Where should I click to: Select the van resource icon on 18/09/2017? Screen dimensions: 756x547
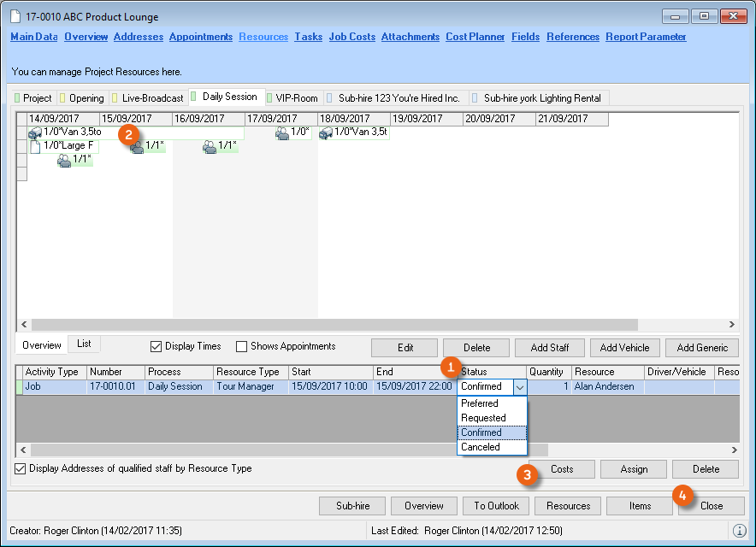click(x=326, y=132)
